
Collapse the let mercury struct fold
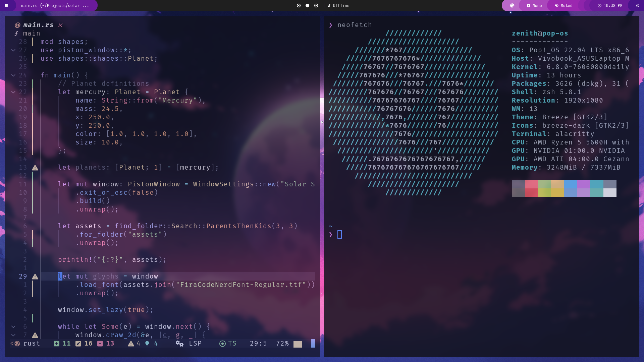coord(13,92)
